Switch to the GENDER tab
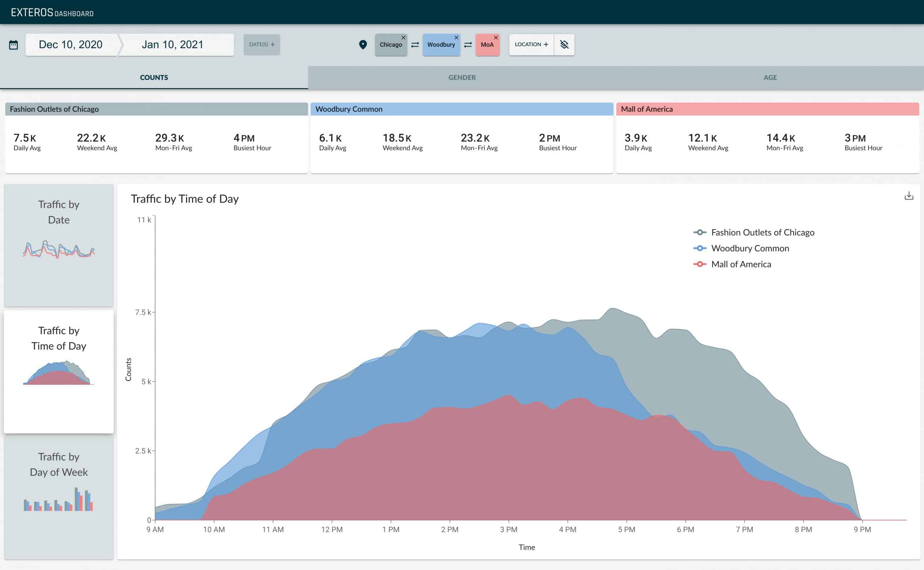 point(462,78)
